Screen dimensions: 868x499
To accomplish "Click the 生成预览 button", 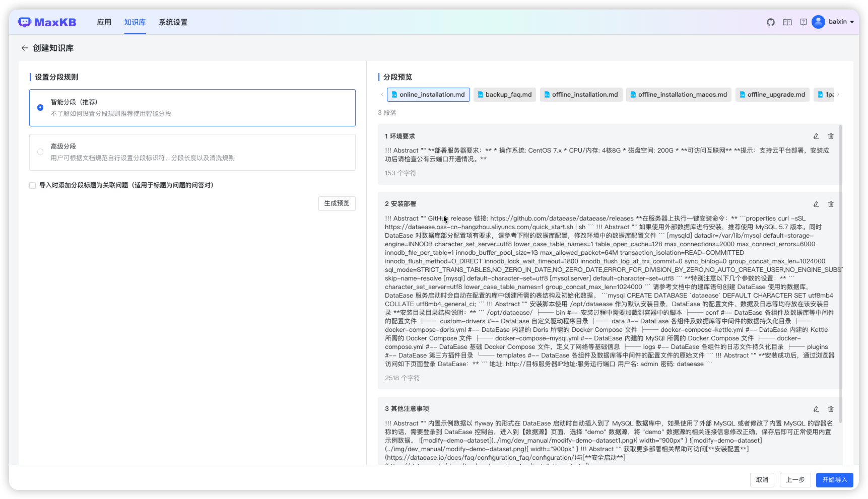I will (337, 203).
